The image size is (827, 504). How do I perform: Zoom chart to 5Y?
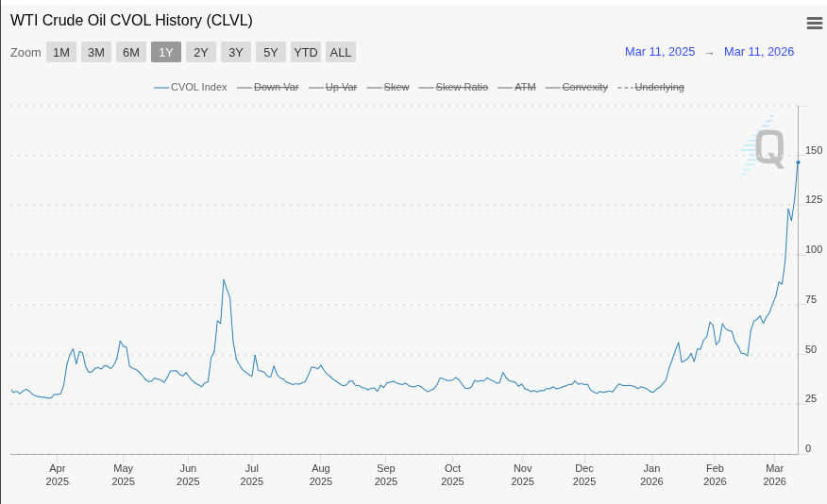tap(271, 52)
